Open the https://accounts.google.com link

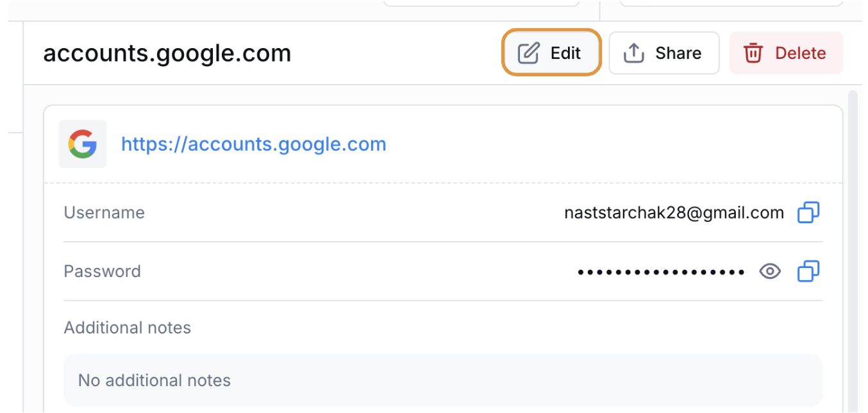click(254, 144)
